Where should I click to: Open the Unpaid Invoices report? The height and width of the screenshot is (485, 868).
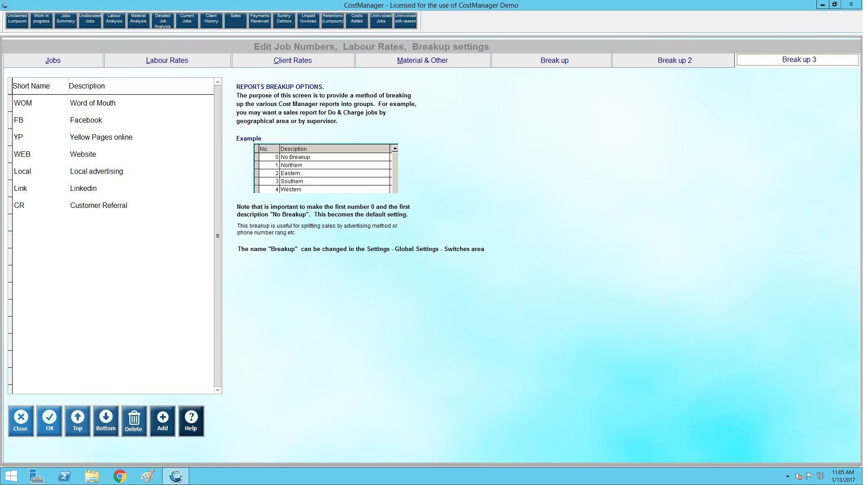[308, 20]
